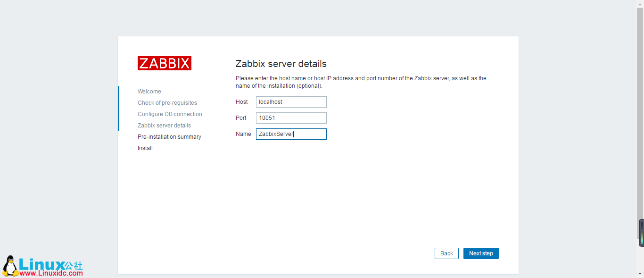Click the Port field label
The width and height of the screenshot is (644, 278).
[241, 118]
